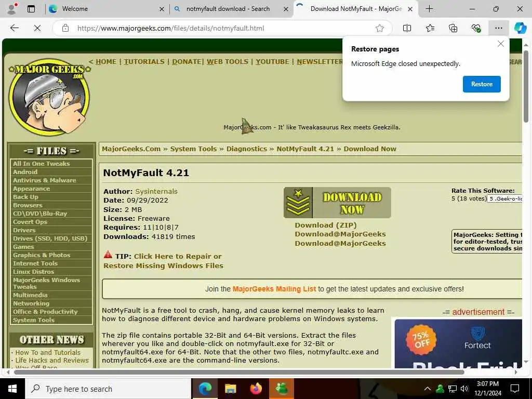
Task: Open the MajorGeeks Mailing List link
Action: point(274,289)
